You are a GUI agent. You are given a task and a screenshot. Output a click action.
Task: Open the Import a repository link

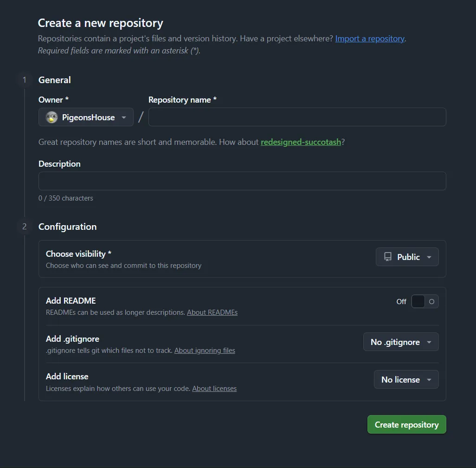pyautogui.click(x=370, y=39)
